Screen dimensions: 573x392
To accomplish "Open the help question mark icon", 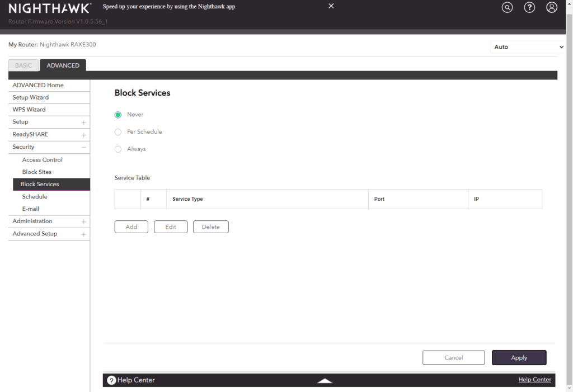I will coord(529,7).
